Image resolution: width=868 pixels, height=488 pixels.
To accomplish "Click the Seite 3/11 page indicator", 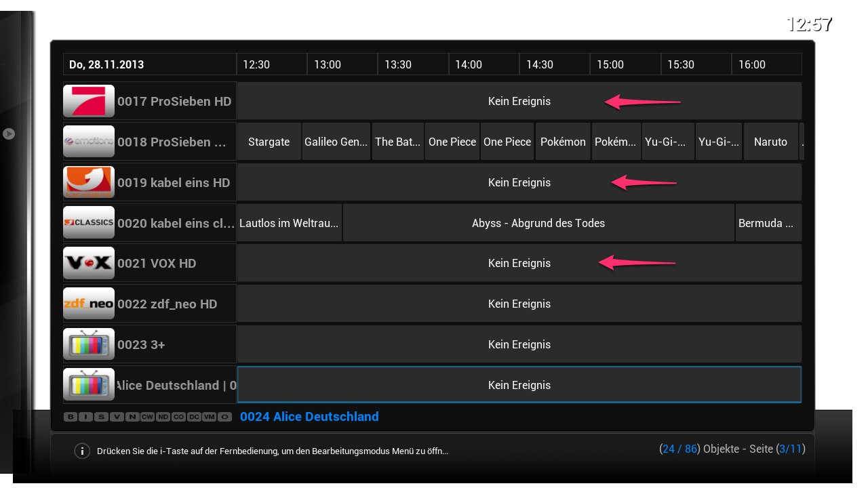I will pyautogui.click(x=778, y=449).
